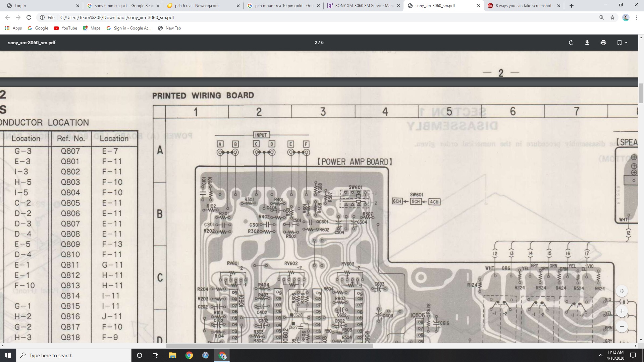Open File Explorer from taskbar

point(172,355)
